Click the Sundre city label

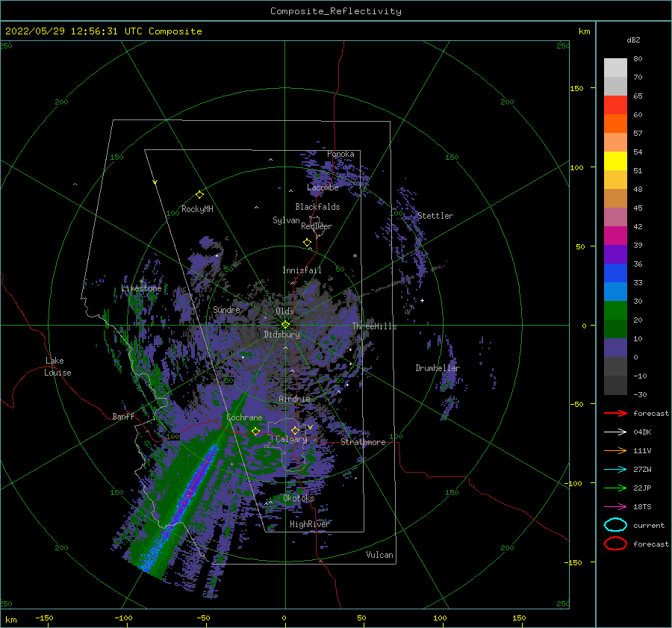[226, 310]
